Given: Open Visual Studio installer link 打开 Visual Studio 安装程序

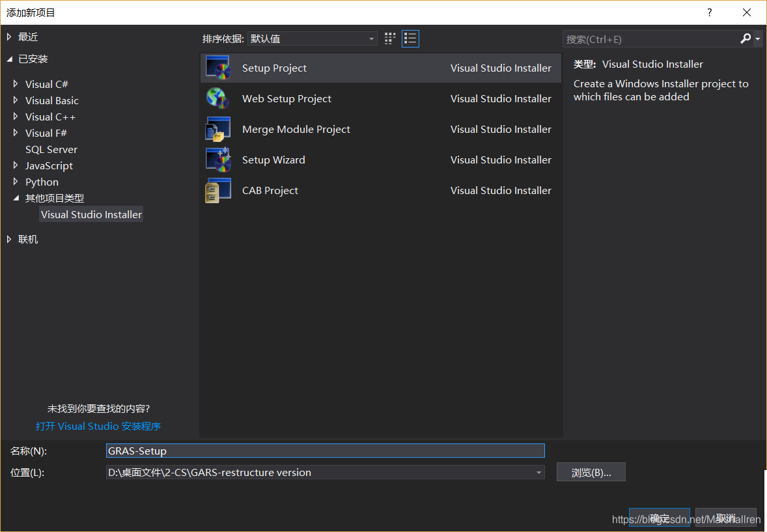Looking at the screenshot, I should click(98, 427).
